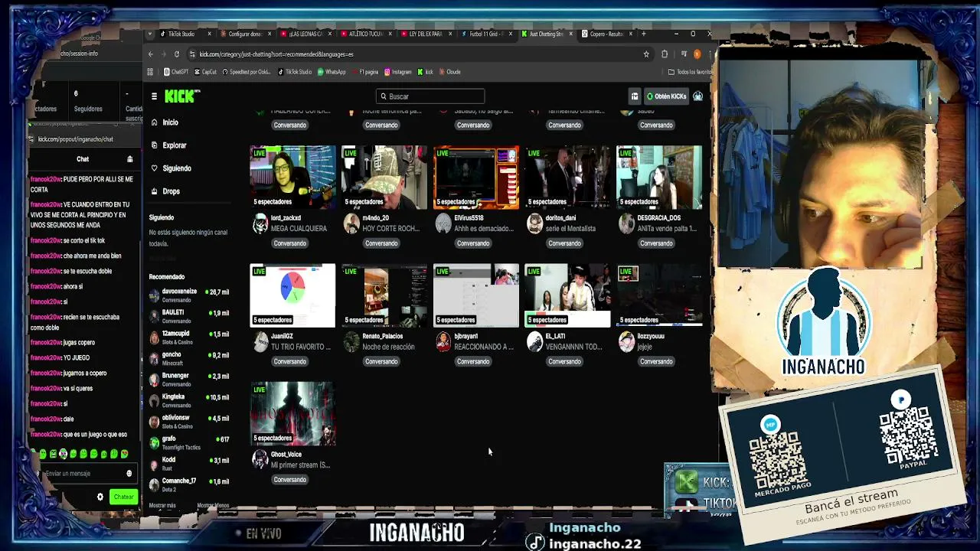Image resolution: width=980 pixels, height=551 pixels.
Task: Open chat settings gear icon
Action: [x=100, y=497]
